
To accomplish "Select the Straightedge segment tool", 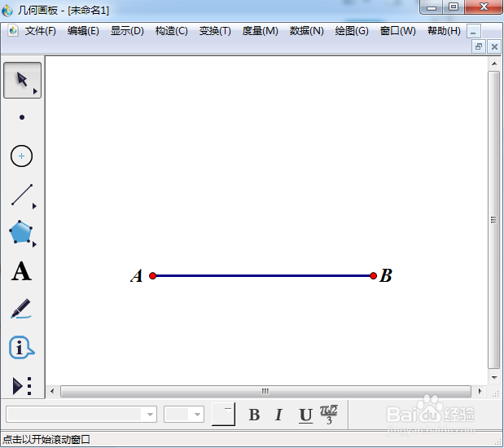I will [x=22, y=195].
